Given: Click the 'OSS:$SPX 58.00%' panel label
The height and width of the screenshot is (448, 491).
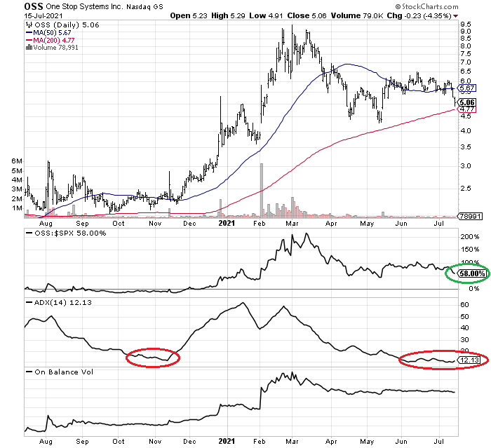Looking at the screenshot, I should pyautogui.click(x=70, y=233).
